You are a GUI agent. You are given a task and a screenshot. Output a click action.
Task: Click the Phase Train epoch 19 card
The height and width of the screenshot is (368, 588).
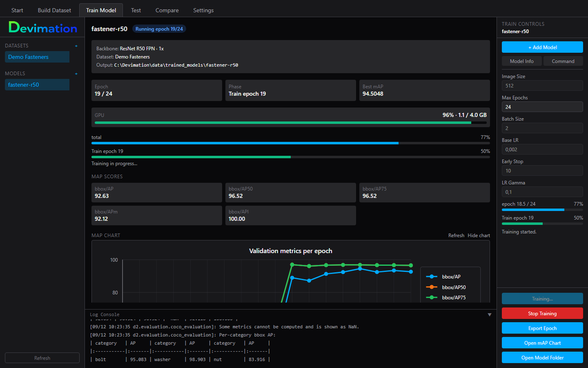[291, 90]
